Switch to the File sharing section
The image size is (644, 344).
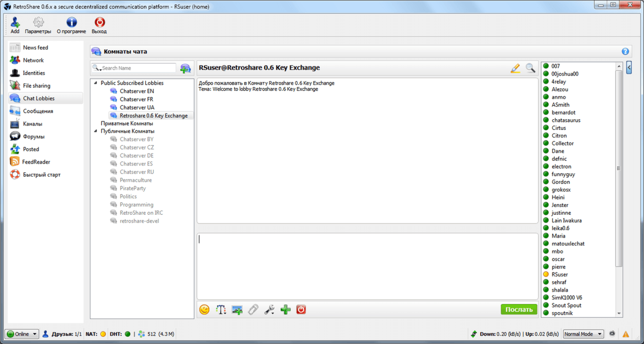tap(36, 86)
